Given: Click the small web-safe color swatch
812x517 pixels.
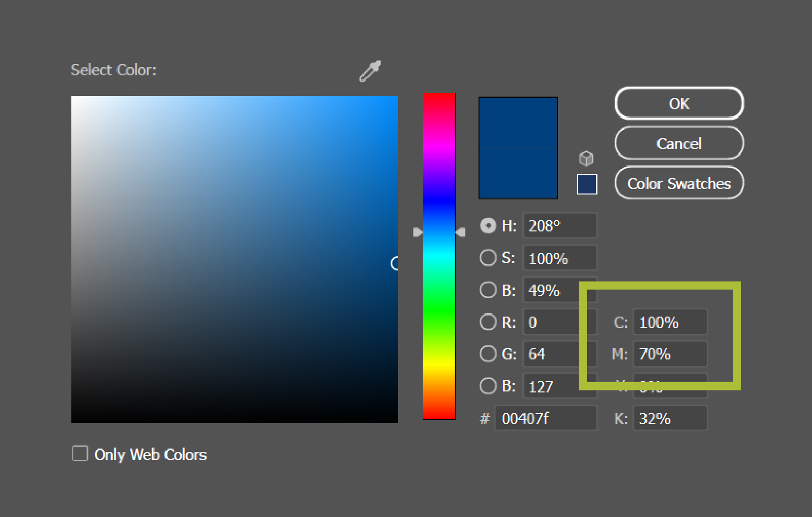Looking at the screenshot, I should [587, 184].
